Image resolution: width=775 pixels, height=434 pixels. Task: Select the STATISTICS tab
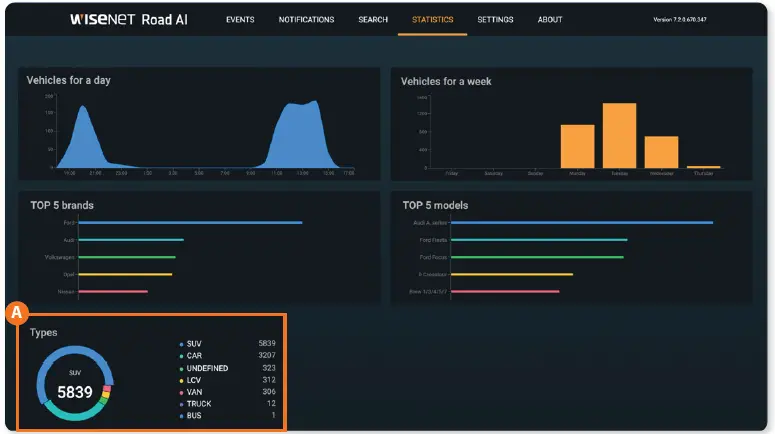tap(432, 20)
